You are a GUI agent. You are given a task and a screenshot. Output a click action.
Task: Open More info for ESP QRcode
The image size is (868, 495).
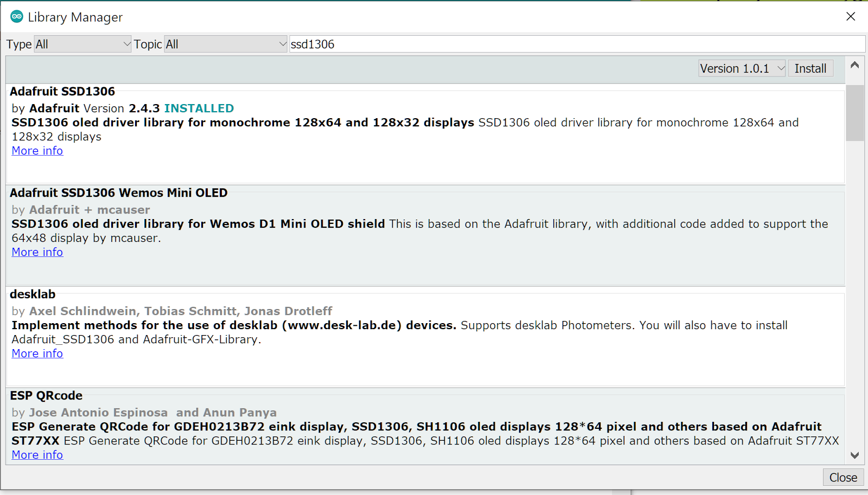click(x=37, y=455)
